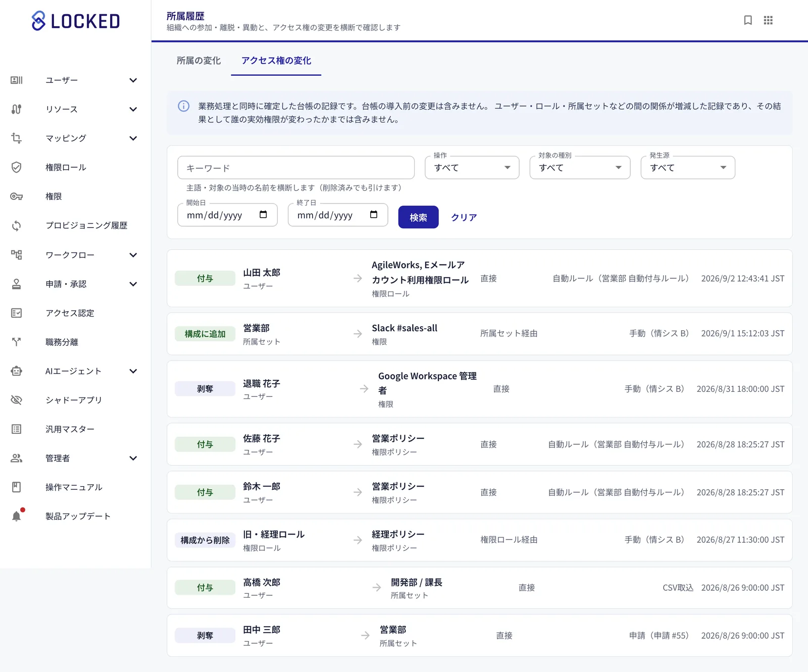
Task: Click 鈴木 一郎 user name
Action: pyautogui.click(x=262, y=487)
